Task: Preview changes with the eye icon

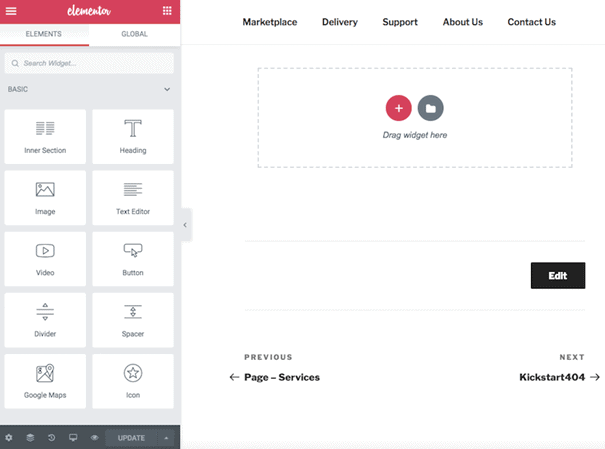Action: tap(95, 438)
